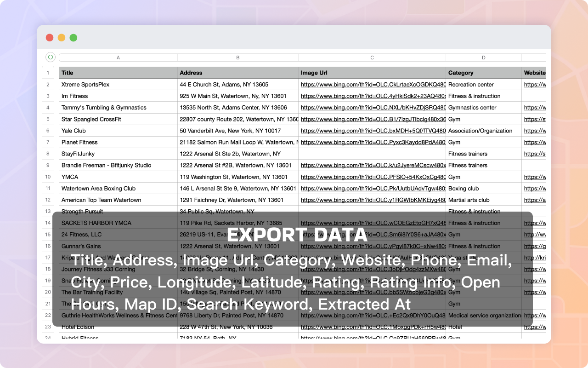Image resolution: width=588 pixels, height=368 pixels.
Task: Open the Yale Club image URL link
Action: coord(373,131)
